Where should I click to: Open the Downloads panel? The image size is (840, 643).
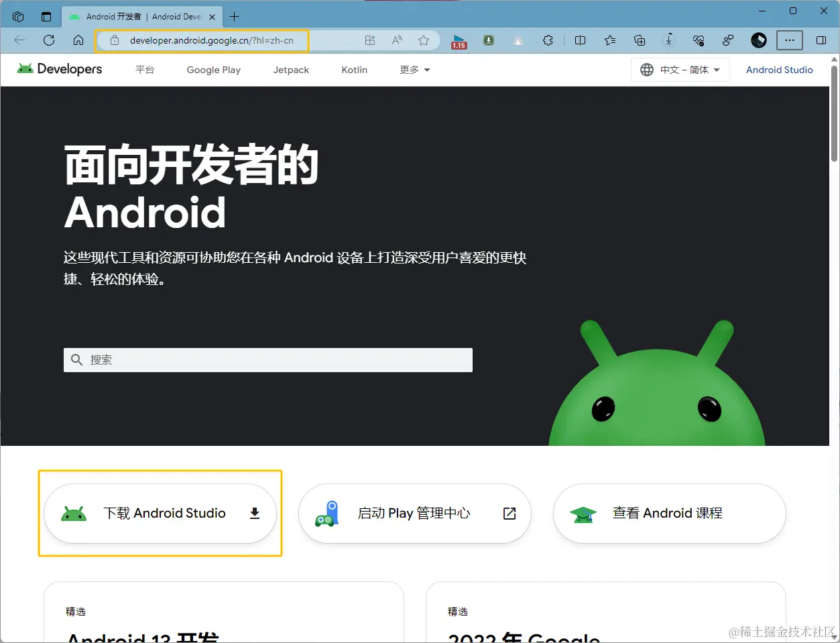click(669, 40)
